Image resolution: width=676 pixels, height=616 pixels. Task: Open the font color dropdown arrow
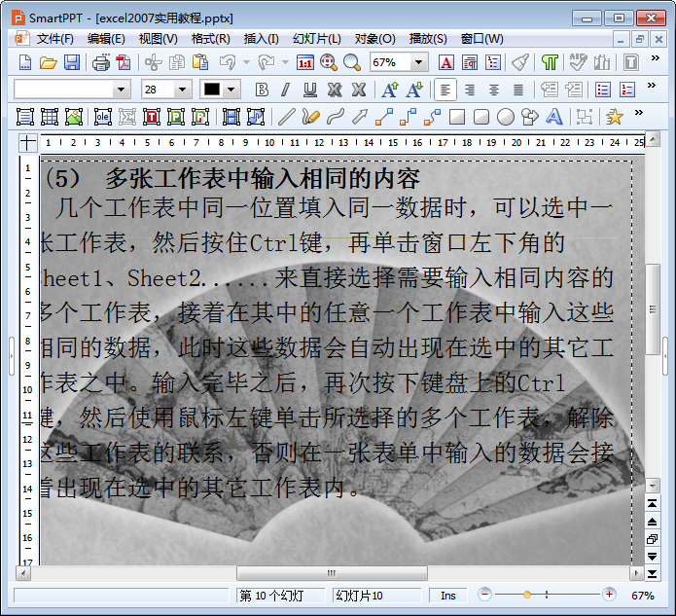point(231,90)
